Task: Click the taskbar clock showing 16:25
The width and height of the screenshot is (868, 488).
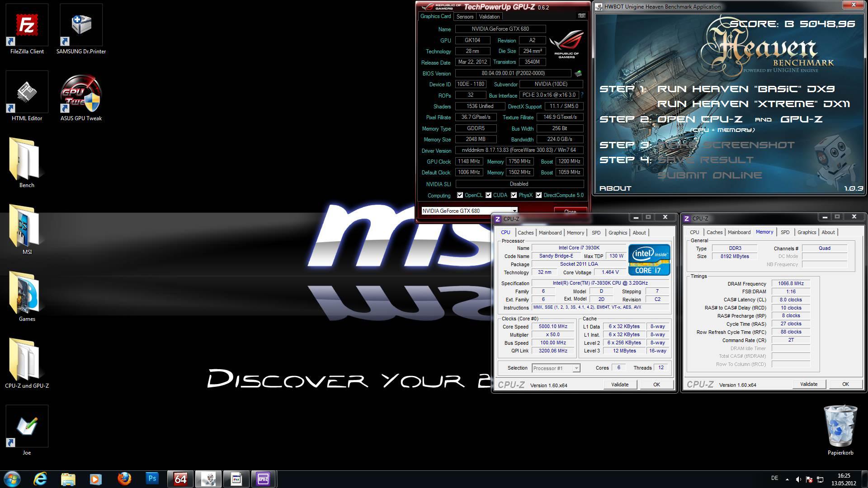Action: tap(844, 479)
